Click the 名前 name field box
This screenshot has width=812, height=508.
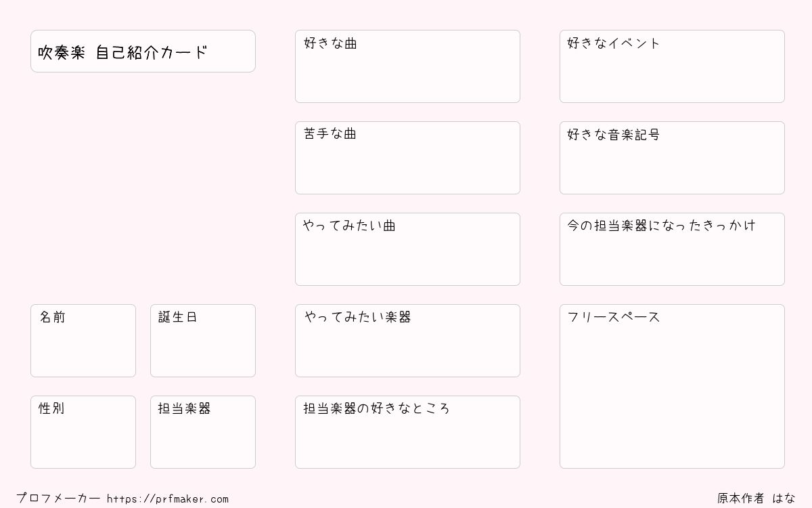(83, 341)
